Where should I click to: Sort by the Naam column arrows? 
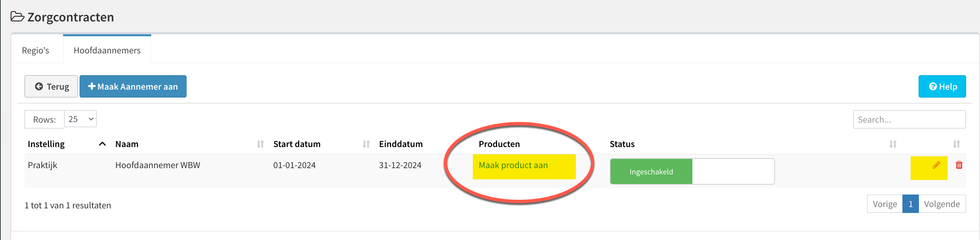260,144
